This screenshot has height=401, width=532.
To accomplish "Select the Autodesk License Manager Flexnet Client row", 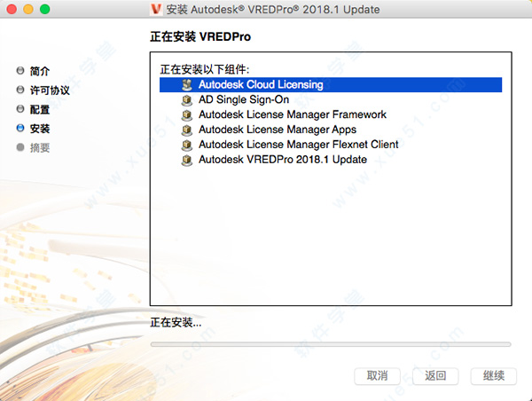I will (331, 145).
